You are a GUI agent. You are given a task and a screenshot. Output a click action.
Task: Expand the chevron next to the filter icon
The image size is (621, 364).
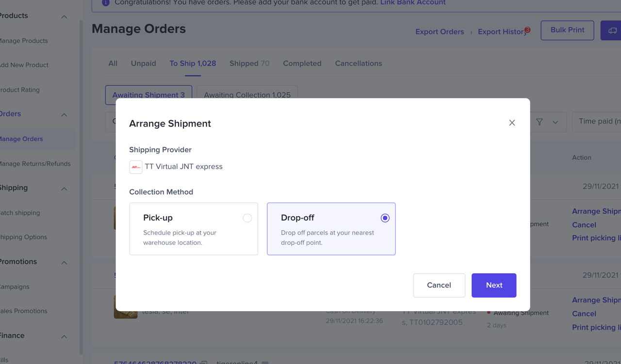556,122
